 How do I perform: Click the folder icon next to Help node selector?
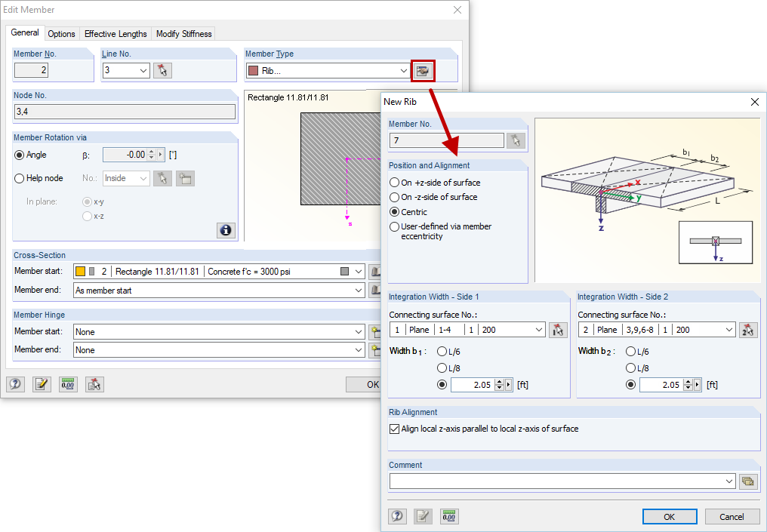click(x=185, y=178)
